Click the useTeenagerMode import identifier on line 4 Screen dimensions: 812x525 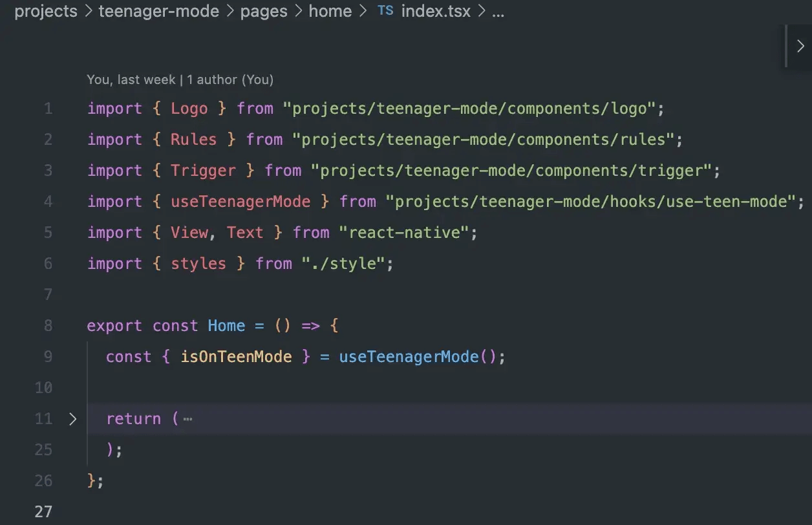click(240, 202)
